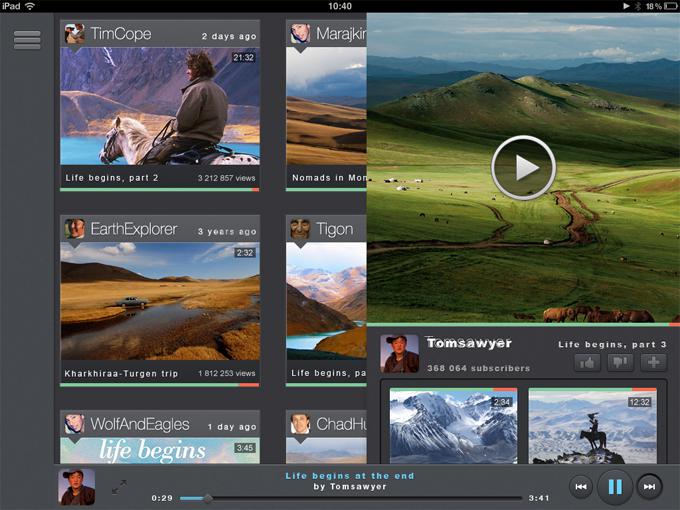This screenshot has width=680, height=510.
Task: Click the playback progress slider knob
Action: pyautogui.click(x=208, y=498)
